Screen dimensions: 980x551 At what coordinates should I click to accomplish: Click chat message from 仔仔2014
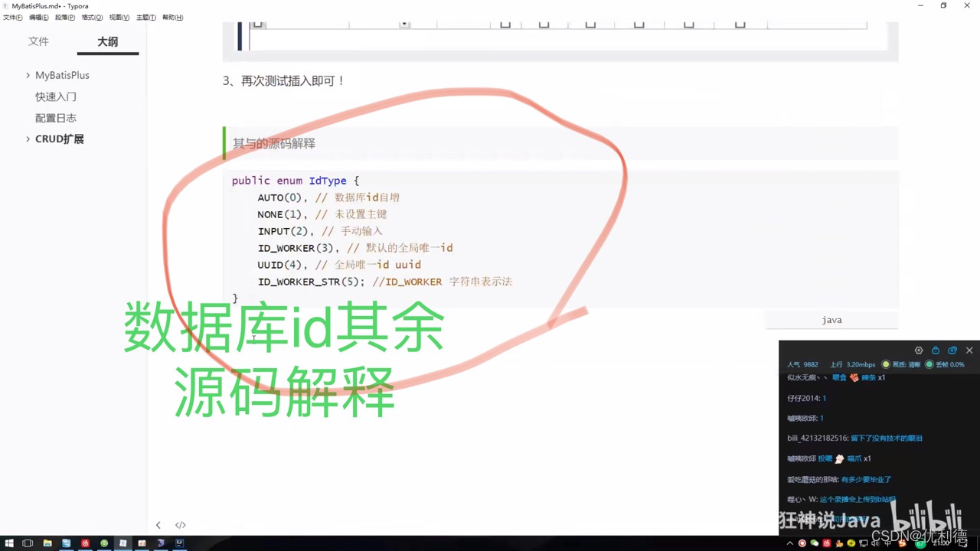point(806,398)
